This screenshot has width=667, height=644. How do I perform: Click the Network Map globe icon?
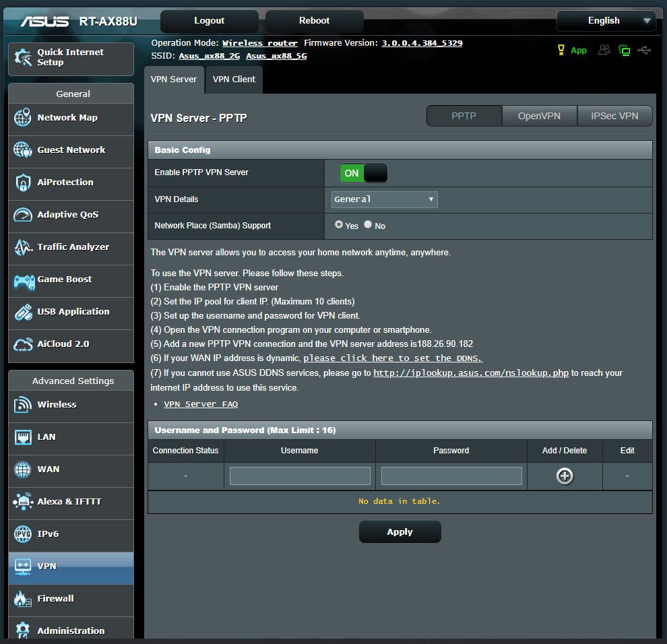click(23, 118)
